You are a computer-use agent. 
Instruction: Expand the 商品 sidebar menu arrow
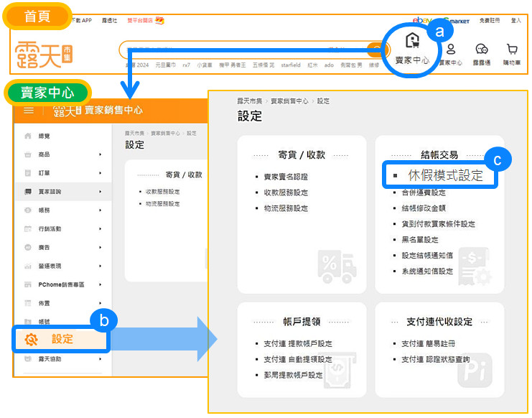(x=101, y=154)
